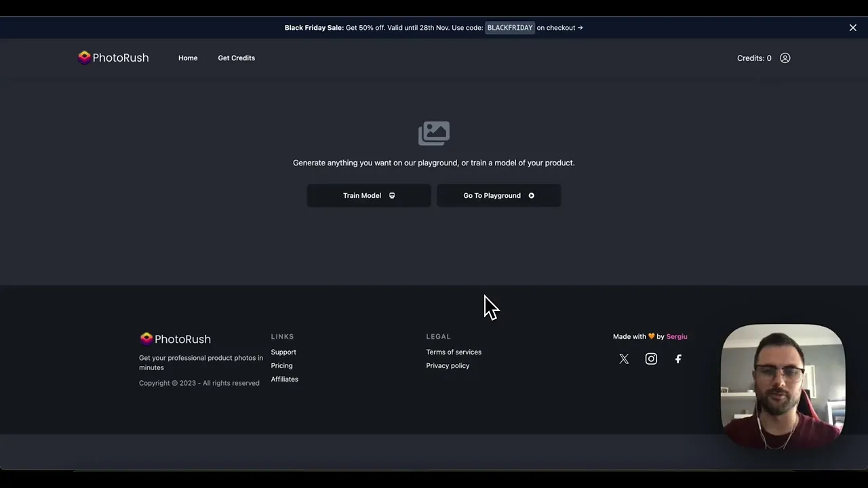Open Terms of services link
868x488 pixels.
(454, 352)
